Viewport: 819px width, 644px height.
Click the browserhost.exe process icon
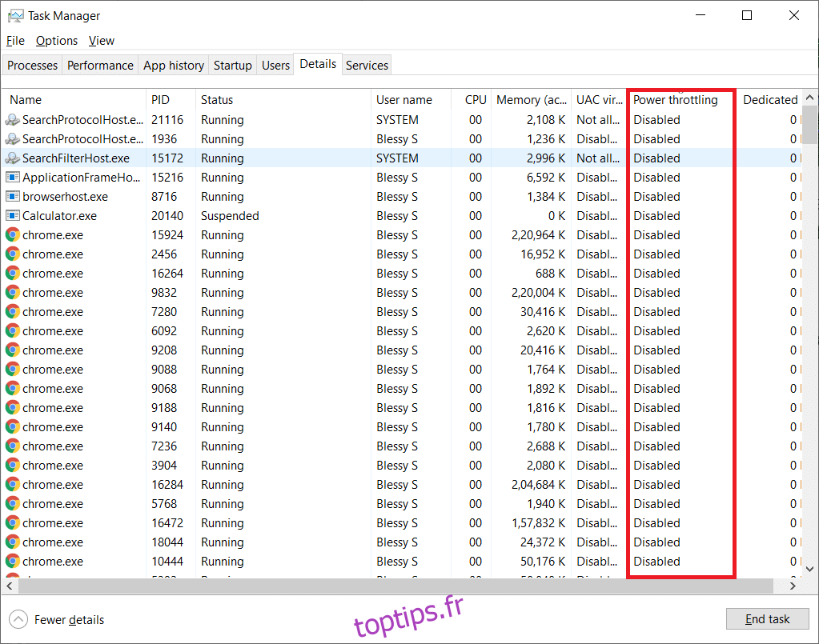click(x=13, y=197)
